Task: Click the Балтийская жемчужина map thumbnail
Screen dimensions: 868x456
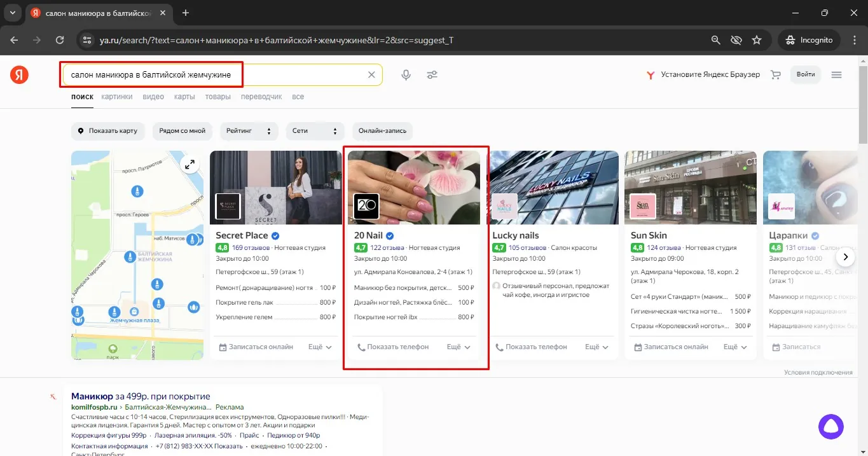Action: click(137, 255)
